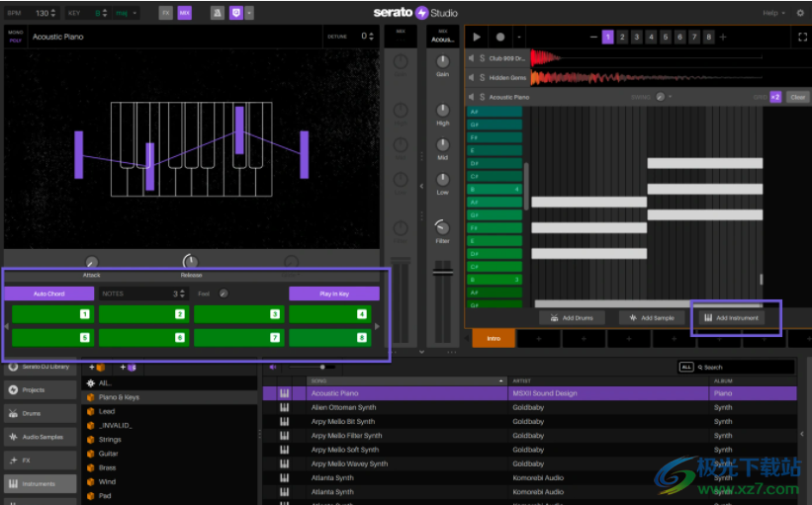Select scene 8 in the scene selector
This screenshot has height=505, width=812.
click(x=709, y=37)
